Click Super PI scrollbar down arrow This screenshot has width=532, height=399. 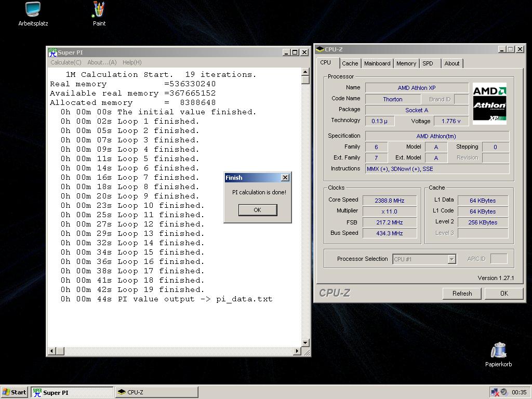coord(305,342)
